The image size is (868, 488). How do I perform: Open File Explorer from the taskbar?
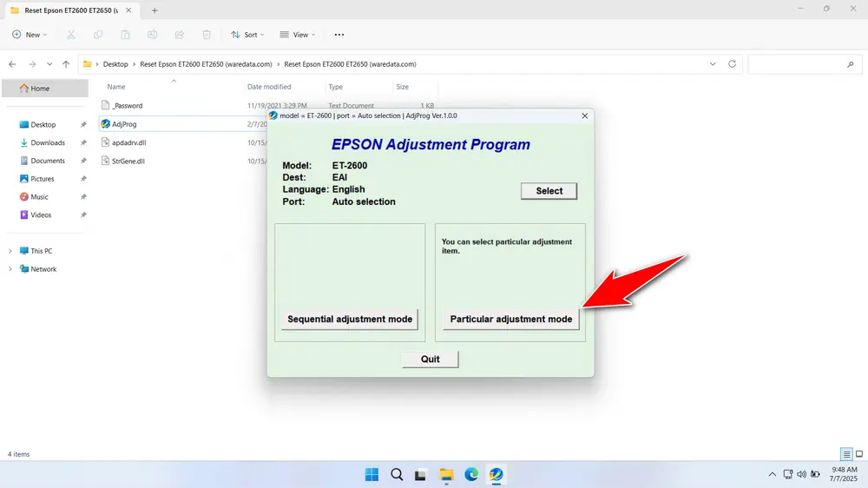point(446,475)
